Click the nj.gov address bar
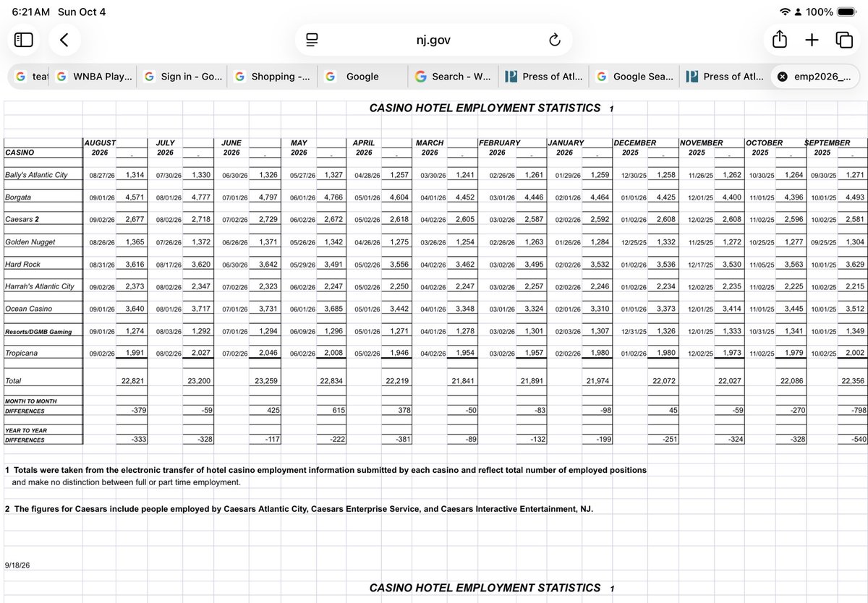Viewport: 868px width, 603px height. 433,40
